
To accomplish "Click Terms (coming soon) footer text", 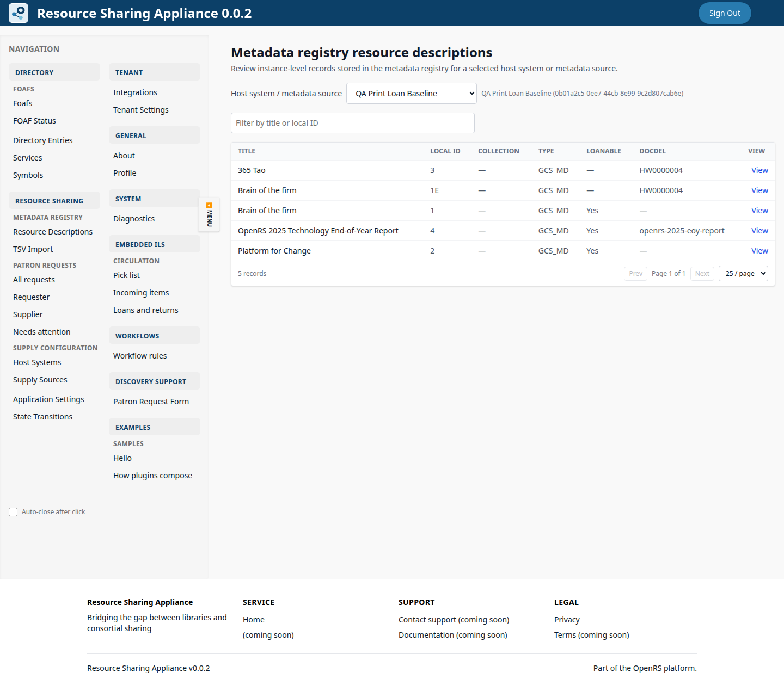I will click(x=591, y=635).
